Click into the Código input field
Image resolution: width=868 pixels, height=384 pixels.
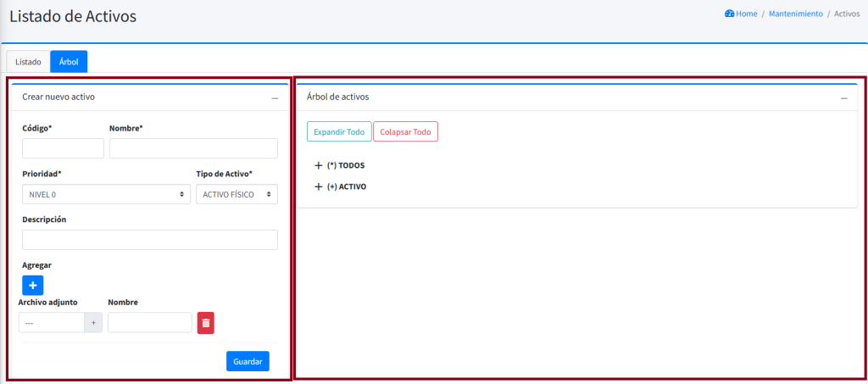pyautogui.click(x=63, y=148)
